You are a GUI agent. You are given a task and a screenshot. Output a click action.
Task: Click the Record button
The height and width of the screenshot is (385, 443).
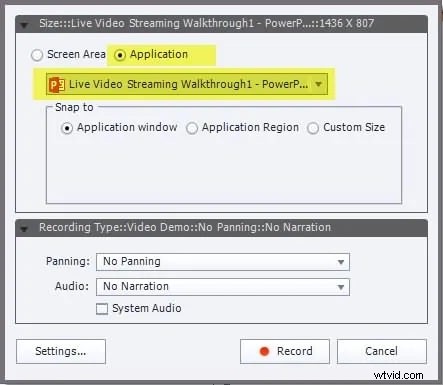point(285,351)
